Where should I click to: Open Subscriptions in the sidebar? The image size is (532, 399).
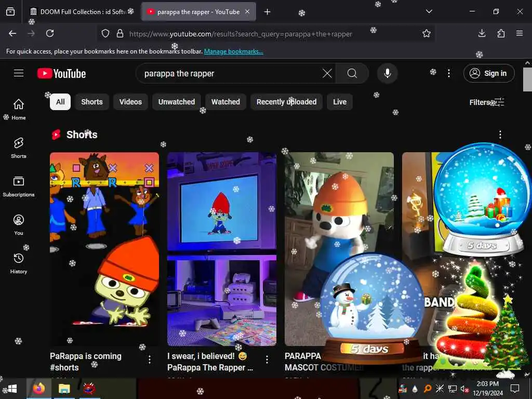[19, 186]
